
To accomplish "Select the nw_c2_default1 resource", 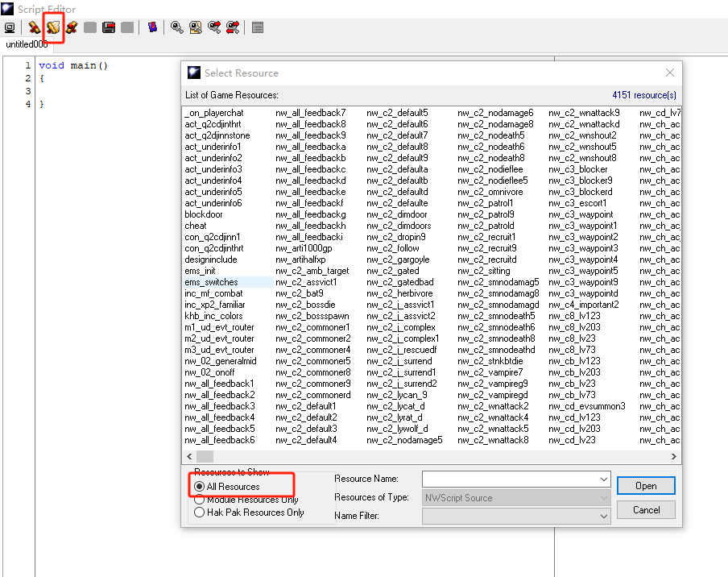I will tap(306, 406).
